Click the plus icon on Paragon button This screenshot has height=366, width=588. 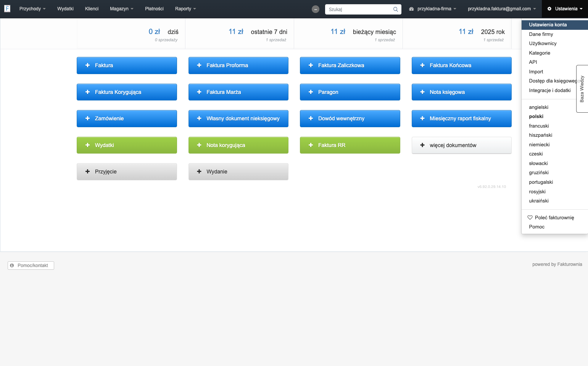(x=311, y=92)
